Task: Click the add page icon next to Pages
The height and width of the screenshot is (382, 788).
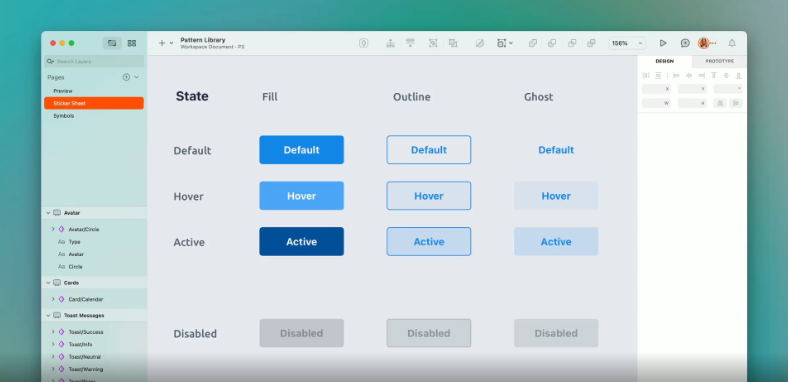Action: click(126, 77)
